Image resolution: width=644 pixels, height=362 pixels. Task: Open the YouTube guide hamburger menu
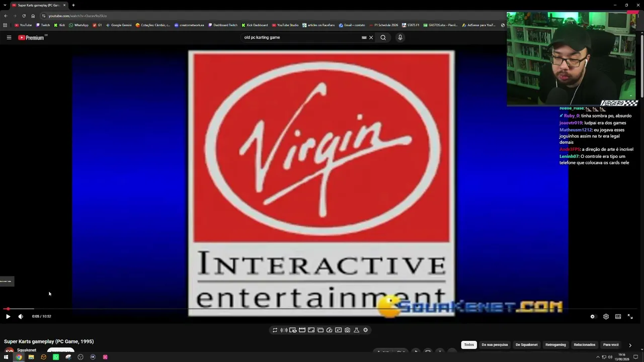point(9,37)
